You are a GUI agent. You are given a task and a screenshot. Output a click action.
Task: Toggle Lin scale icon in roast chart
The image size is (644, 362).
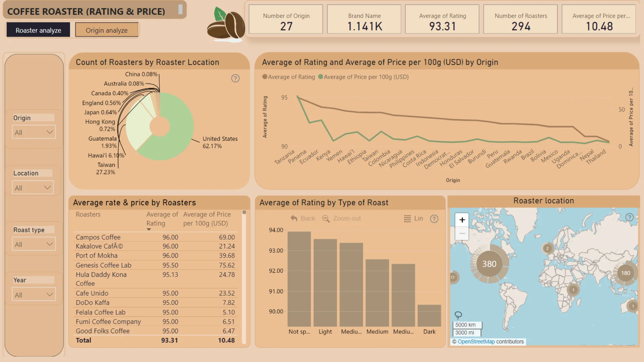point(408,219)
